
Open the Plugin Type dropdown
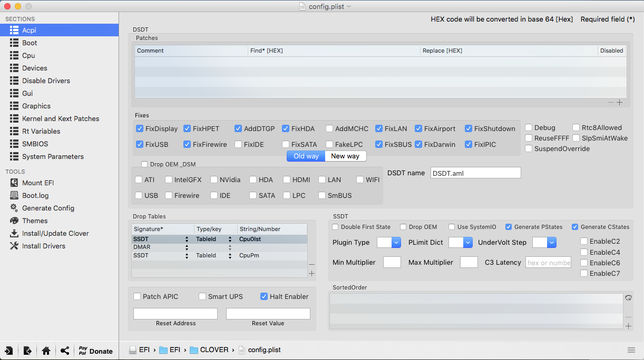tap(389, 243)
